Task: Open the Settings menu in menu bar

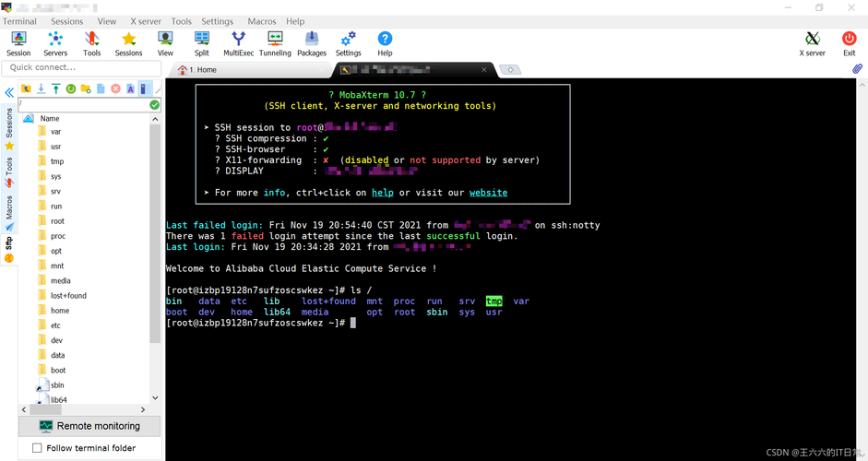Action: pyautogui.click(x=217, y=21)
